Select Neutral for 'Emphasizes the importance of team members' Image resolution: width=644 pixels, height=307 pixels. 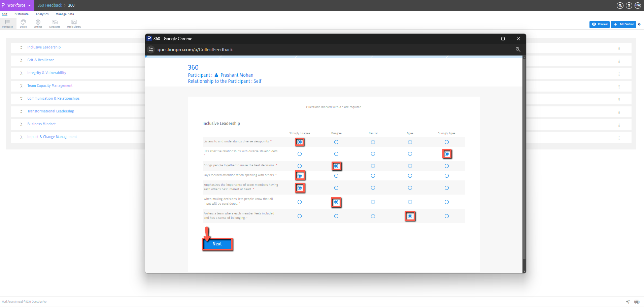tap(373, 188)
